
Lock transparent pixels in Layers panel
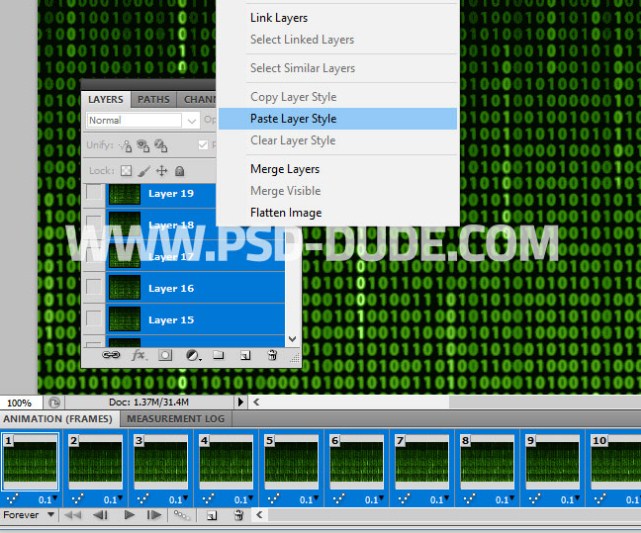126,170
